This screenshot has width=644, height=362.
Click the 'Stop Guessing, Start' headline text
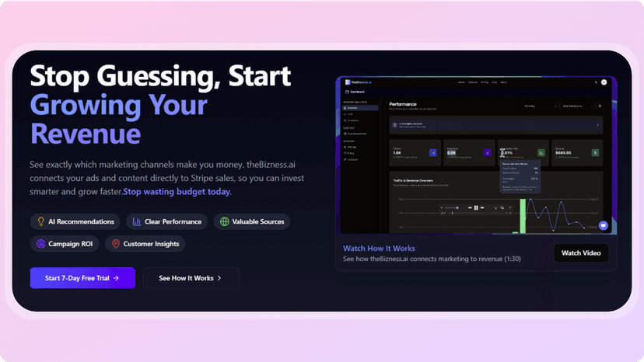point(160,75)
